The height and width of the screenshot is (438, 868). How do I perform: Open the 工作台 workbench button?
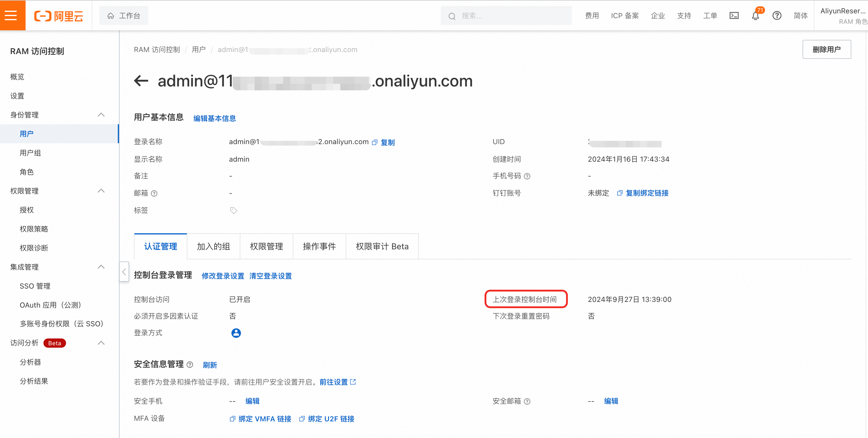point(124,15)
